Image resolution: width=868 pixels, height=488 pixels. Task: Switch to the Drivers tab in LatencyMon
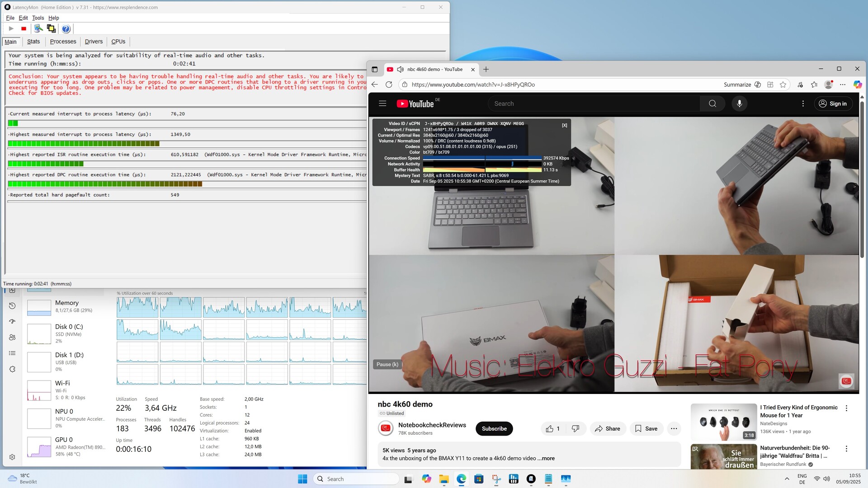(x=94, y=42)
